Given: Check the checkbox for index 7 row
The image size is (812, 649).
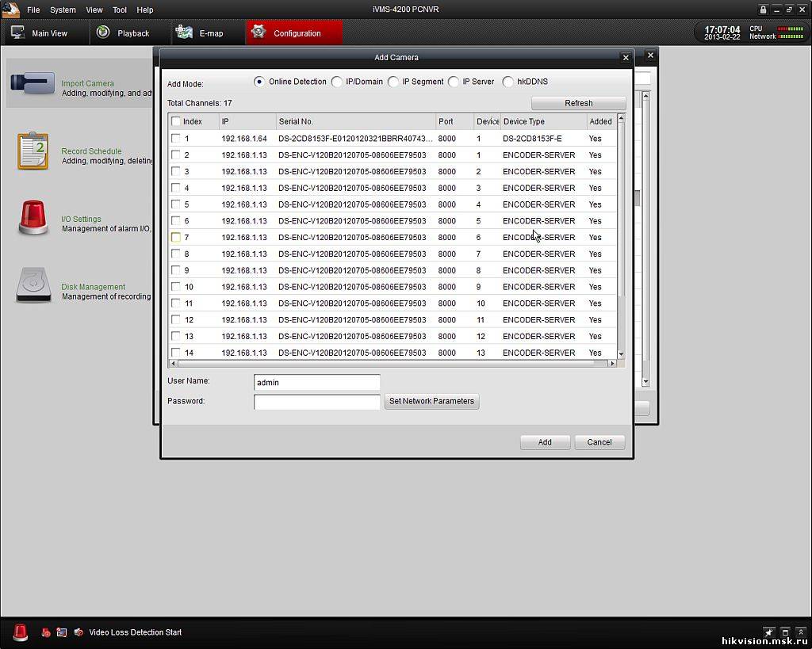Looking at the screenshot, I should click(x=175, y=237).
